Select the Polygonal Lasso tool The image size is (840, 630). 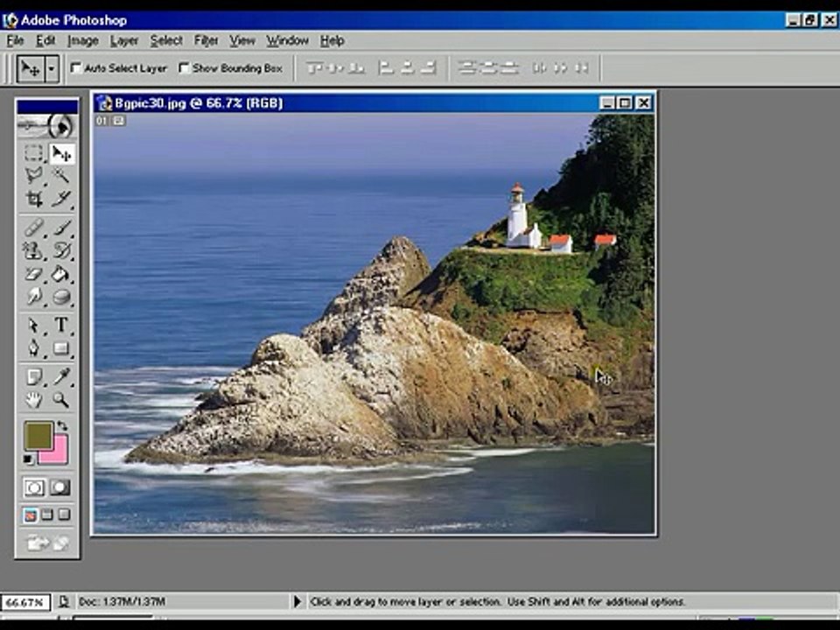(34, 176)
